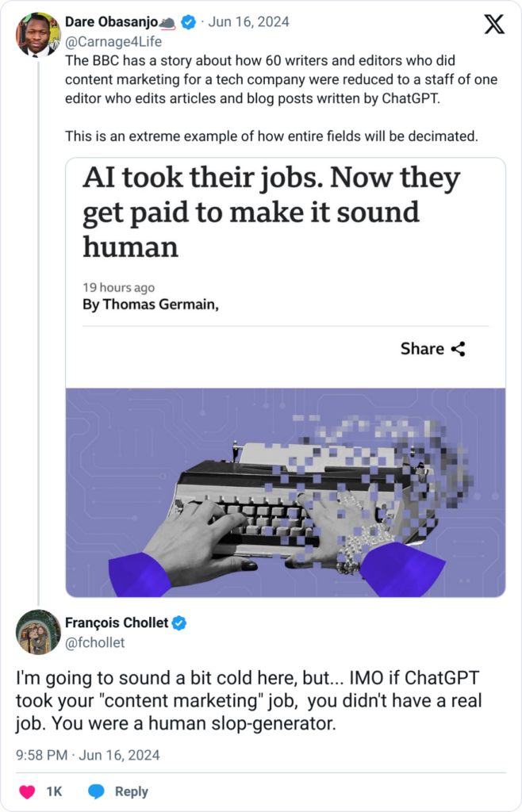
Task: Click the François Chollet display name
Action: click(117, 623)
